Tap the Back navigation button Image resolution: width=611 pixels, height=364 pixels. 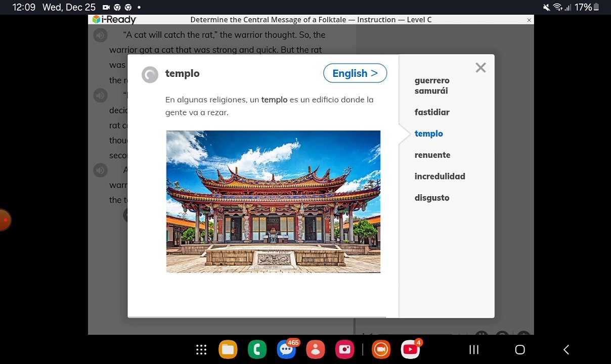coord(566,350)
